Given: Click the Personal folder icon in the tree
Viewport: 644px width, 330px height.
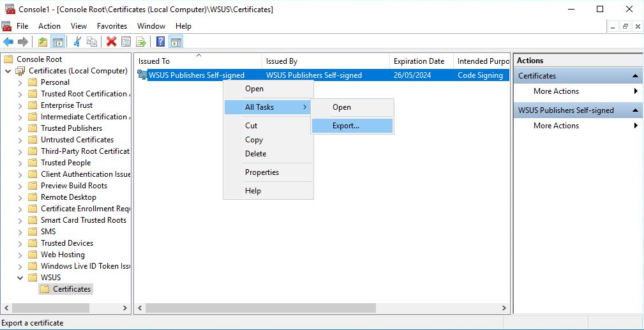Looking at the screenshot, I should 33,82.
